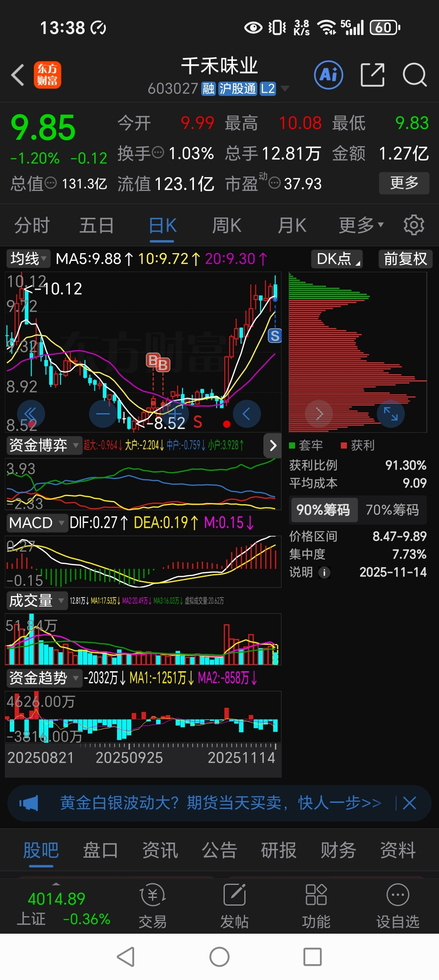Tap the advertisement megaphone icon
The height and width of the screenshot is (980, 439).
(28, 803)
